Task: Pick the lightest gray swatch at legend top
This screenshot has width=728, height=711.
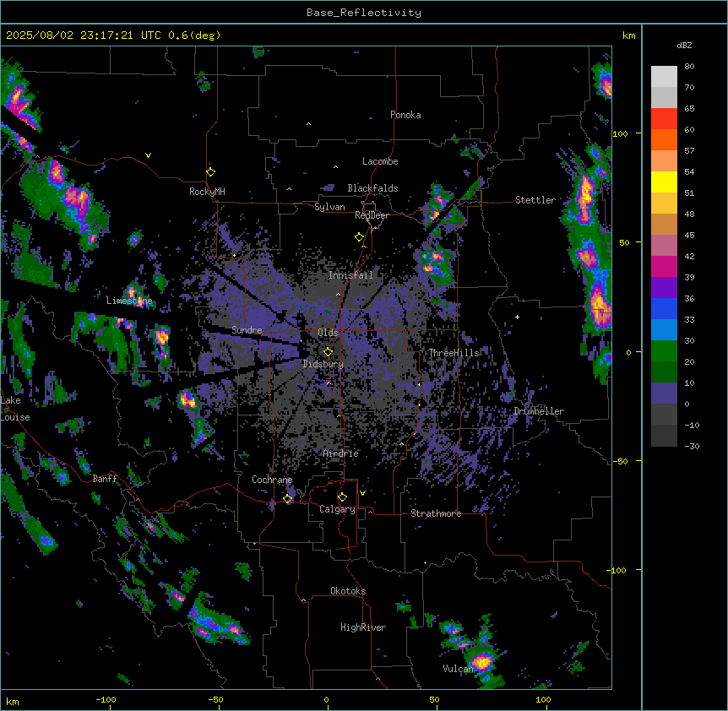Action: coord(664,77)
